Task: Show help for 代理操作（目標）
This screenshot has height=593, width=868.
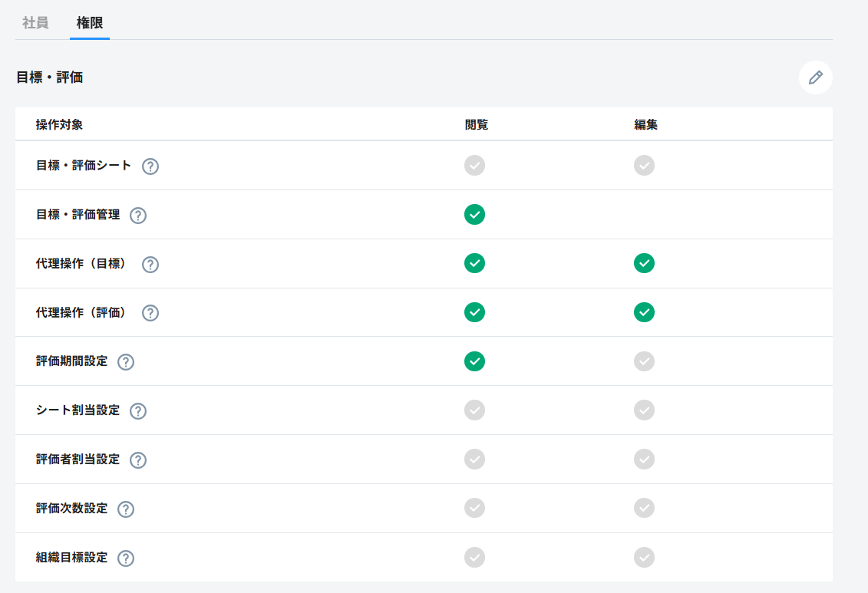Action: 150,264
